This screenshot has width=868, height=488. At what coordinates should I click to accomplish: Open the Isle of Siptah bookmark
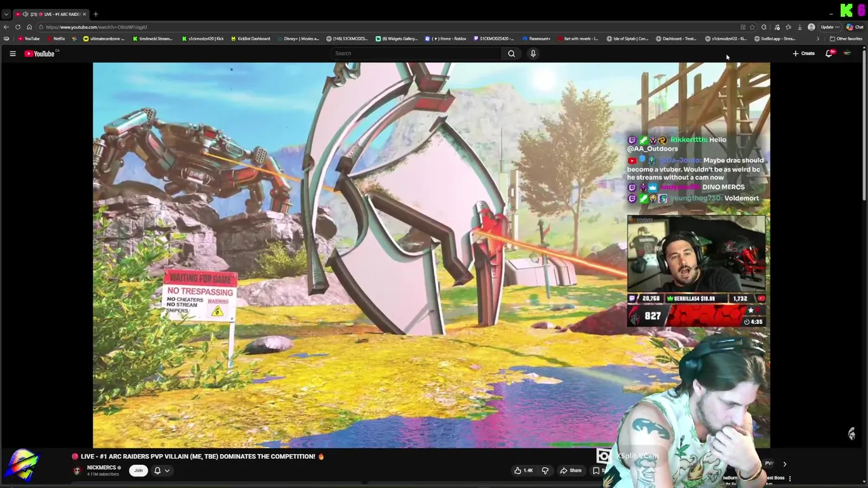pyautogui.click(x=628, y=39)
